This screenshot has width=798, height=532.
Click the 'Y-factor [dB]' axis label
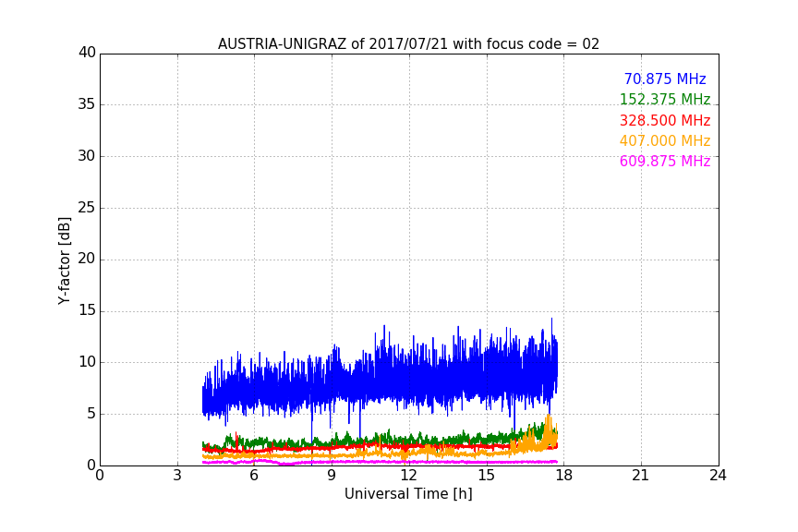tap(65, 261)
